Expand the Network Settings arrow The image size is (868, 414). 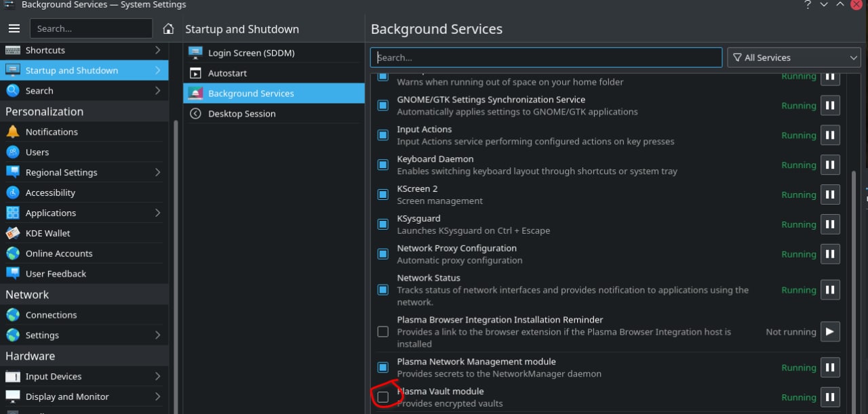point(157,335)
